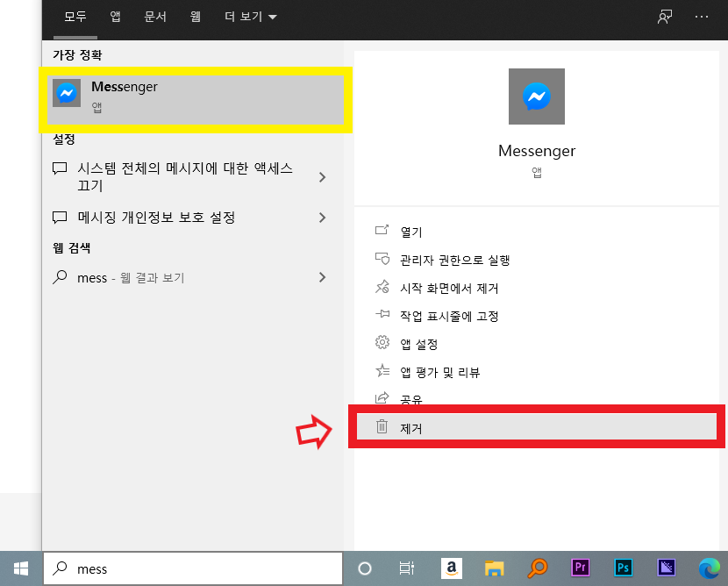Click the pin icon for 작업 표시줄에 고정
Viewport: 728px width, 586px height.
pos(382,314)
